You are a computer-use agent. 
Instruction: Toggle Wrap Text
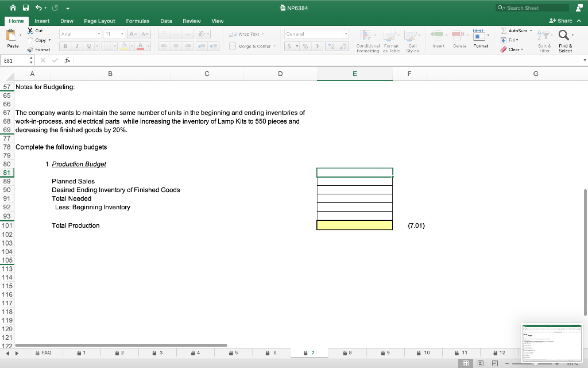pos(247,34)
